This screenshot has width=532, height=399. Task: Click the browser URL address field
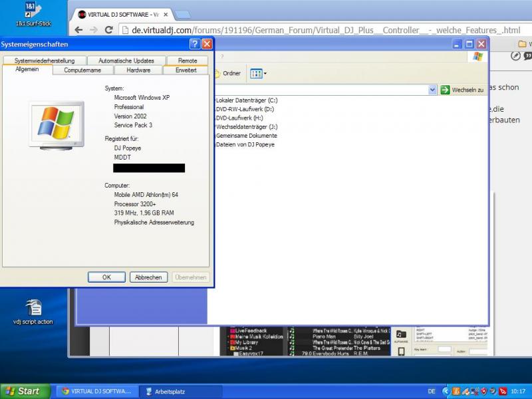(325, 30)
